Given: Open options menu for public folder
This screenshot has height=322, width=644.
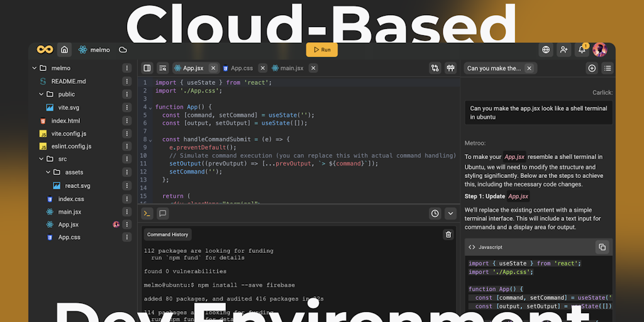Looking at the screenshot, I should [x=127, y=94].
